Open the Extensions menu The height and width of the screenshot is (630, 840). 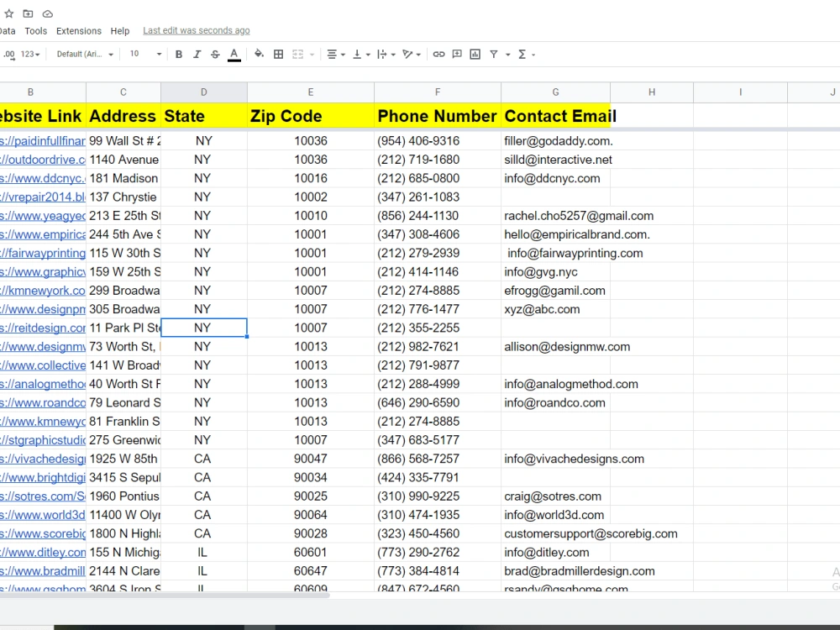pos(79,31)
